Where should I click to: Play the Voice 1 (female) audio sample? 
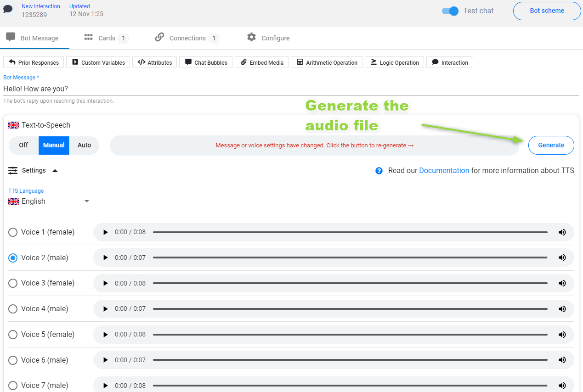click(106, 232)
